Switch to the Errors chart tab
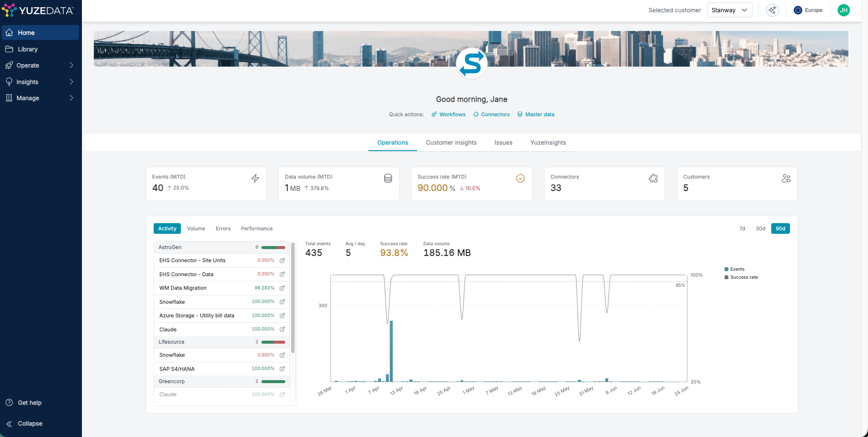The height and width of the screenshot is (437, 868). pos(223,229)
